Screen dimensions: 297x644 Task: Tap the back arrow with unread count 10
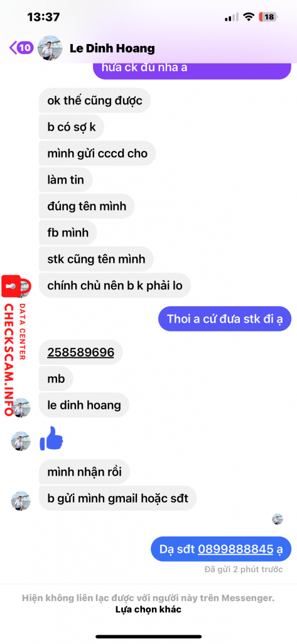[21, 48]
